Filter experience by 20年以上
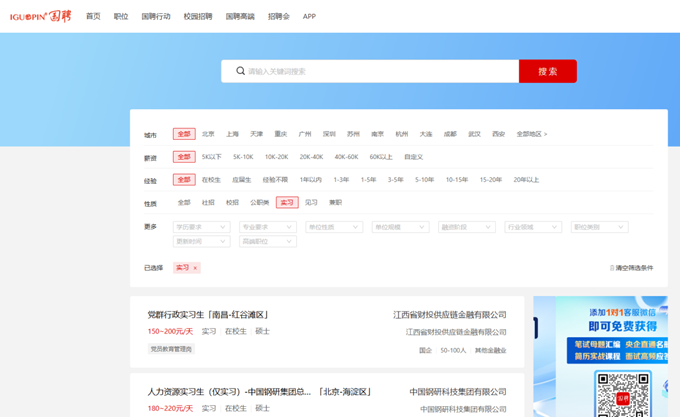 (526, 179)
